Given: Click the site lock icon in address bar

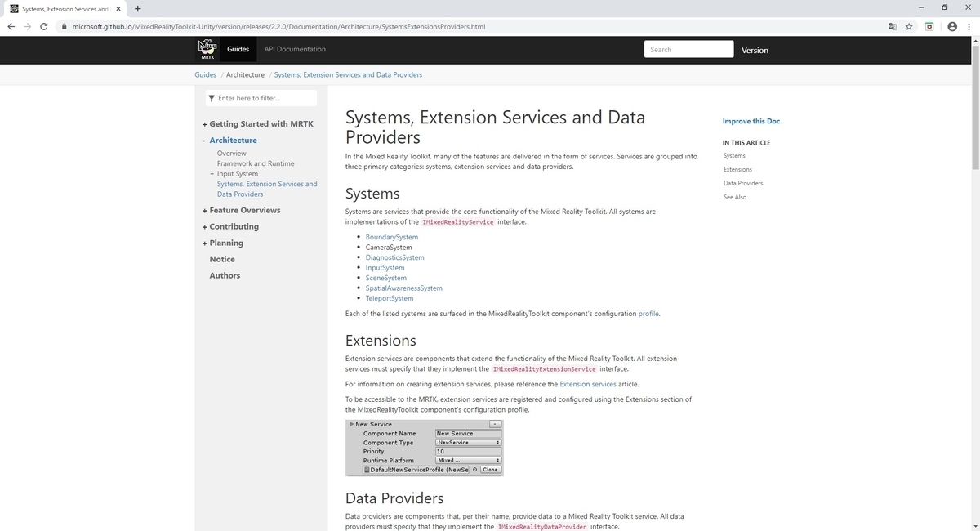Looking at the screenshot, I should click(64, 26).
